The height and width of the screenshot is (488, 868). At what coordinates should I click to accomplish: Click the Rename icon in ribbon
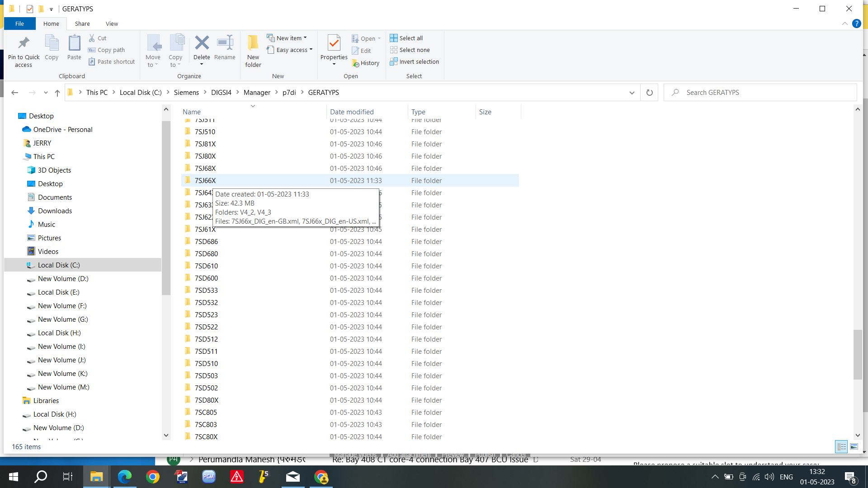pos(225,43)
